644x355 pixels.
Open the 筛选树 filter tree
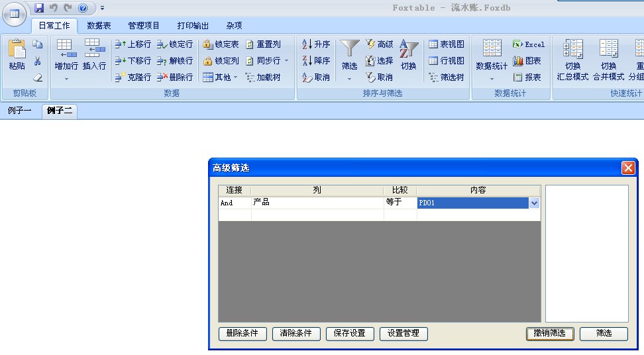click(447, 77)
